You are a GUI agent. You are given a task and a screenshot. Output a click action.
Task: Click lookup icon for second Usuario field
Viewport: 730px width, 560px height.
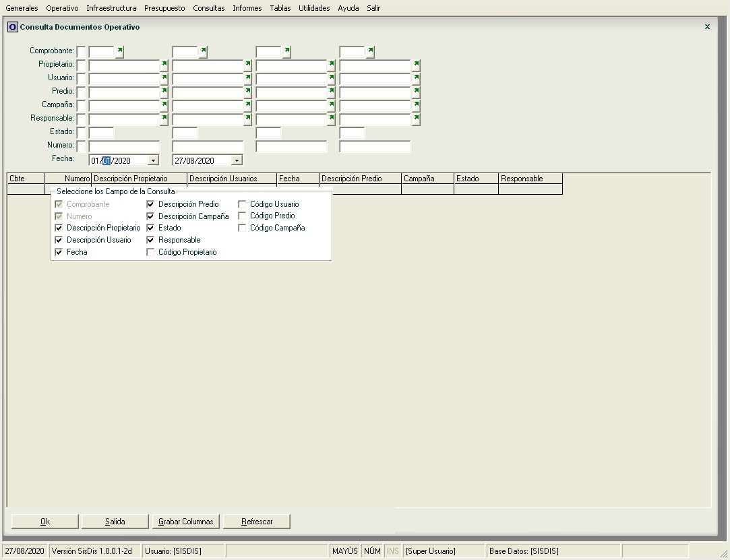point(247,79)
